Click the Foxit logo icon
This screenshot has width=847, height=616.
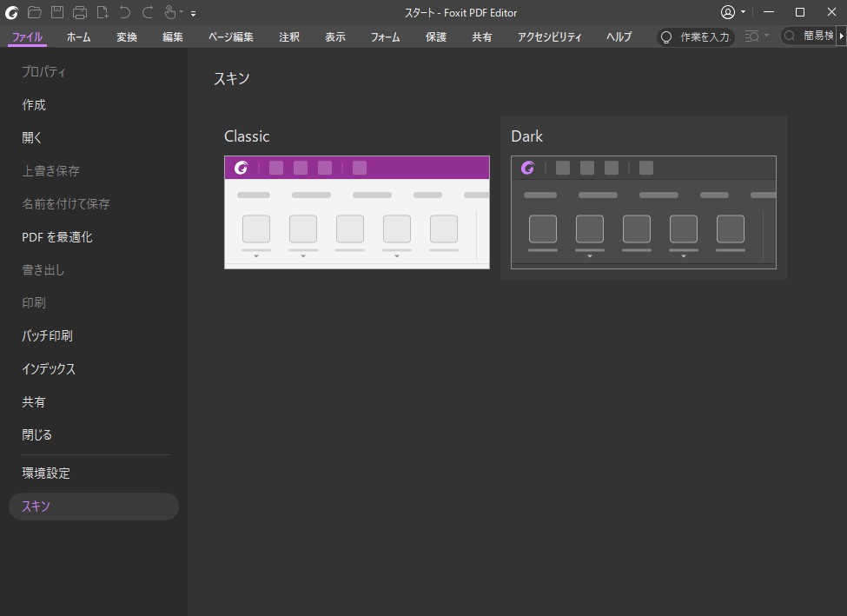click(12, 12)
